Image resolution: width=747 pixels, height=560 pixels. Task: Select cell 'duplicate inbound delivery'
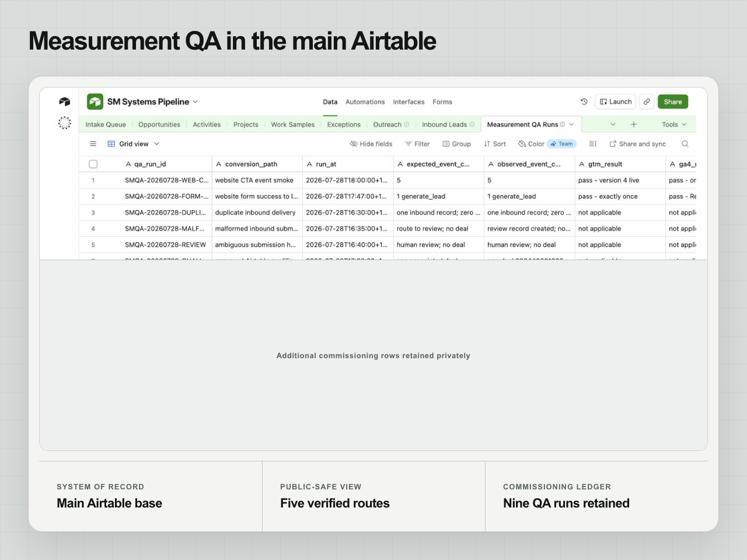(257, 212)
